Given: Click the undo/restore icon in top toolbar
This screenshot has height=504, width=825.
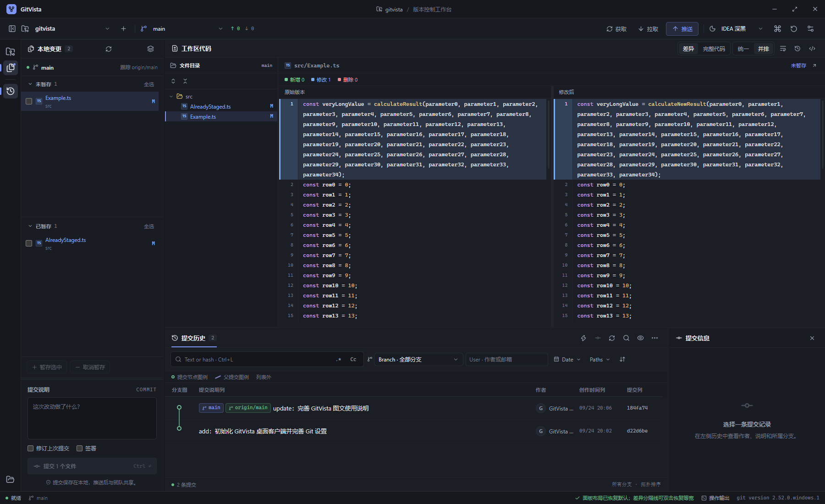Looking at the screenshot, I should click(x=794, y=28).
